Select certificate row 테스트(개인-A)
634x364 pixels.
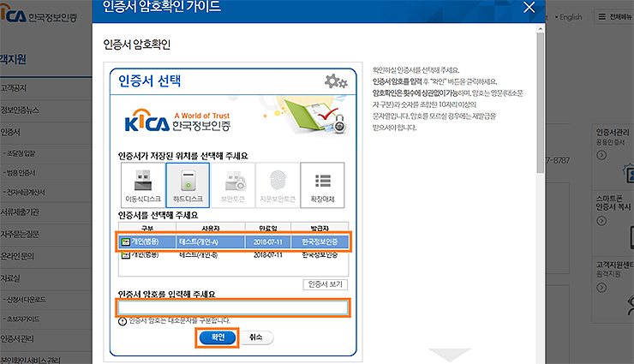click(x=233, y=242)
